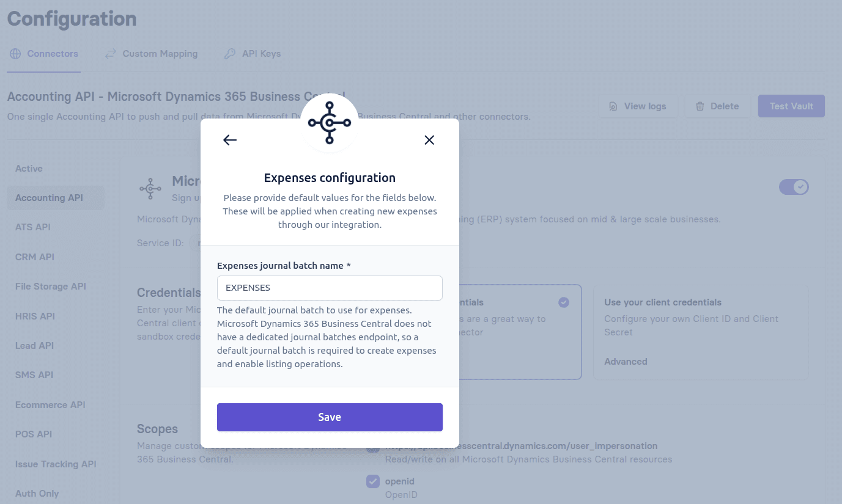Click the arrows icon next to Custom Mapping

point(111,54)
